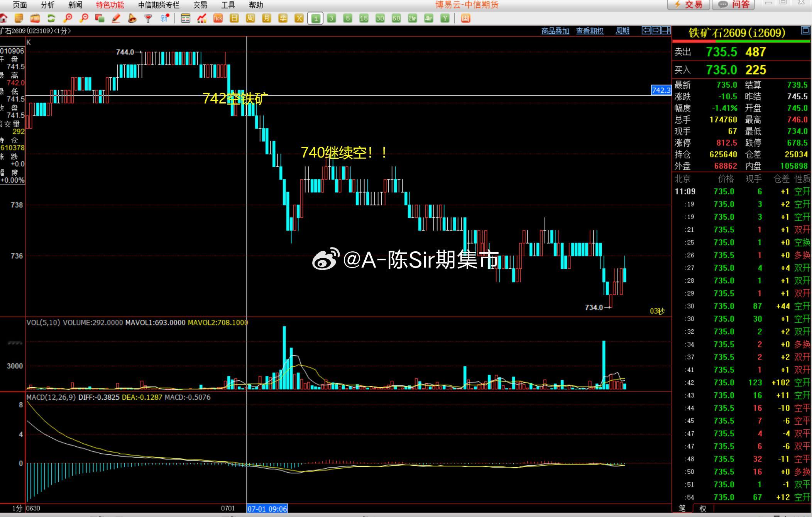Click the zoom in magnifier icon

(68, 18)
